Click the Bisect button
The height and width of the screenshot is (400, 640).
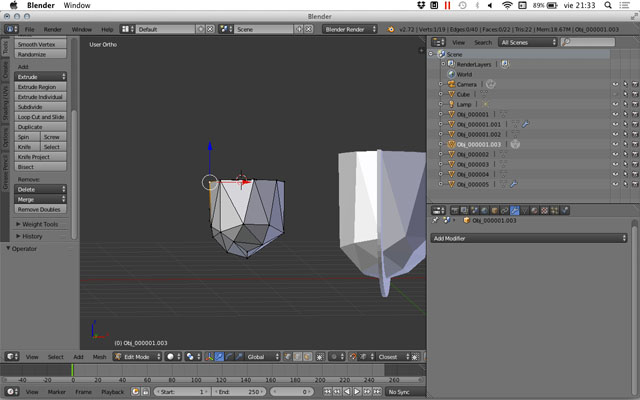pyautogui.click(x=40, y=167)
